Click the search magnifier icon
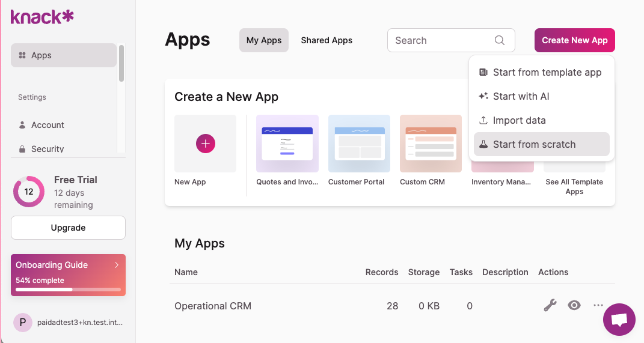 point(500,40)
